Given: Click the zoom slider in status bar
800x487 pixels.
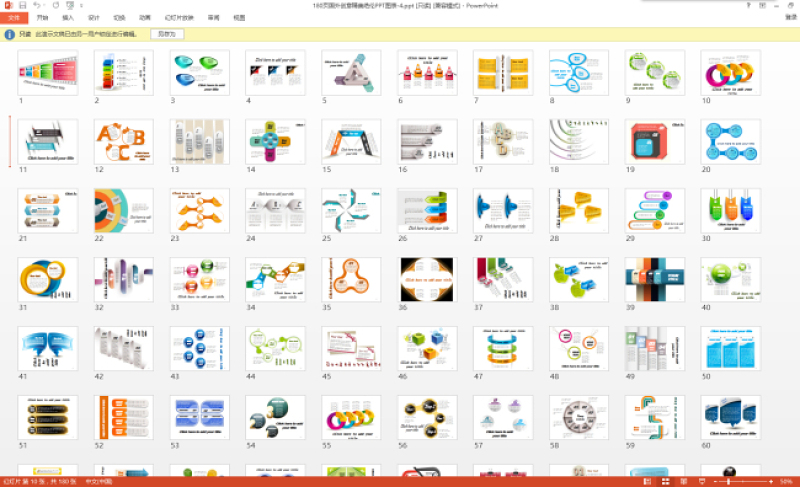Looking at the screenshot, I should pyautogui.click(x=727, y=481).
